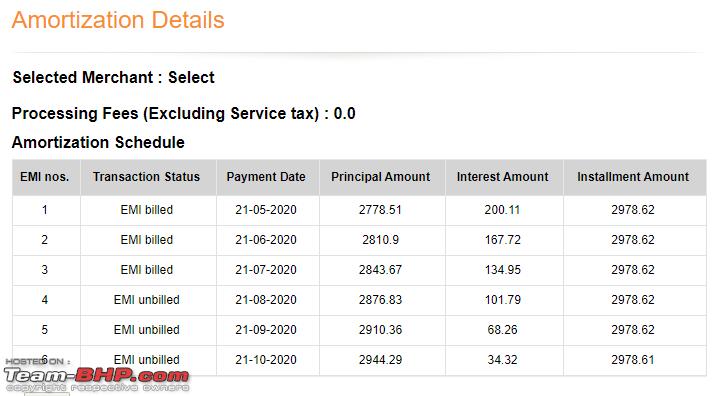Click interest amount 200.11
Image resolution: width=721 pixels, height=396 pixels.
[x=502, y=210]
